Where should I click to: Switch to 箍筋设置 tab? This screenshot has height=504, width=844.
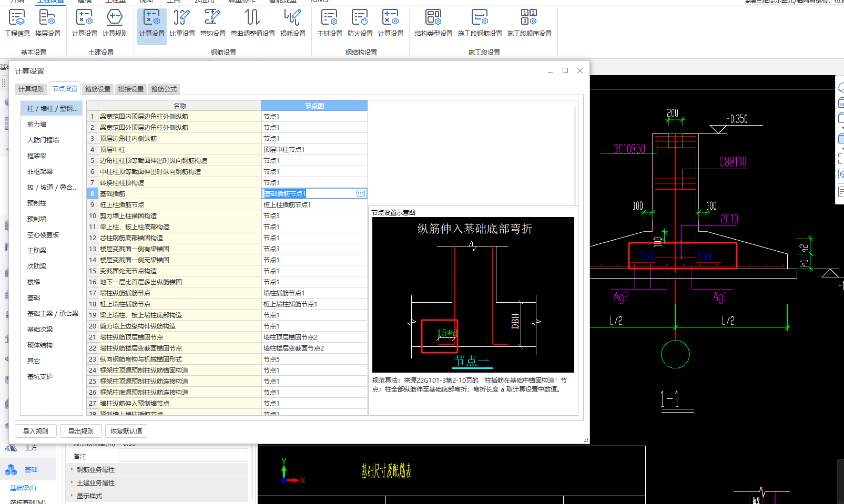click(x=98, y=89)
